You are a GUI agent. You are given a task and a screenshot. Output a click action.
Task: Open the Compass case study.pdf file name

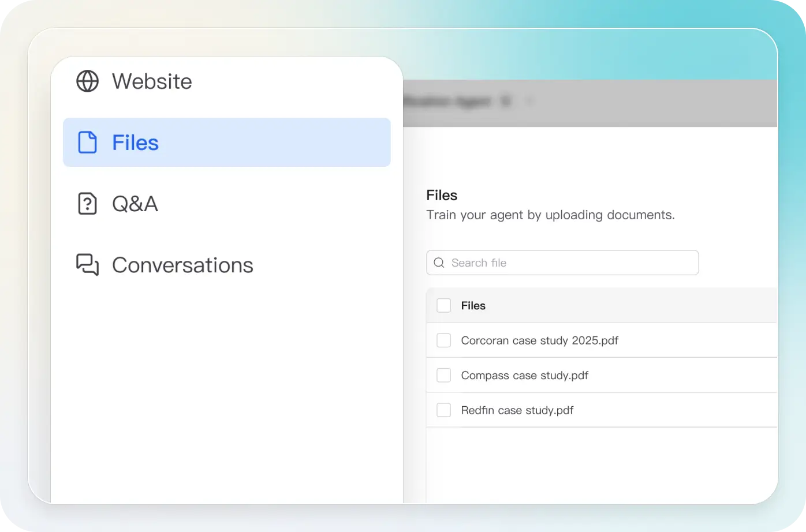524,376
